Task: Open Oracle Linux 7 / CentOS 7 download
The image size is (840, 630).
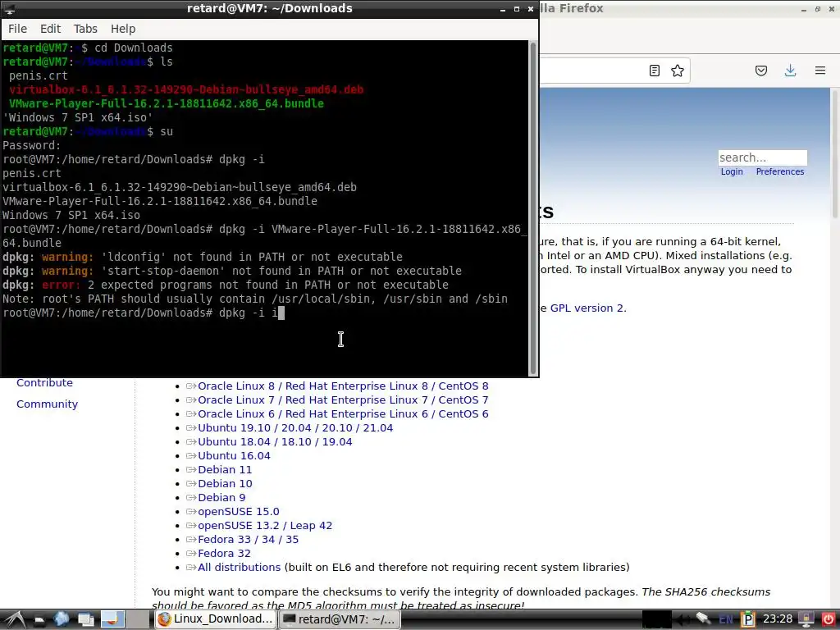Action: pyautogui.click(x=343, y=399)
